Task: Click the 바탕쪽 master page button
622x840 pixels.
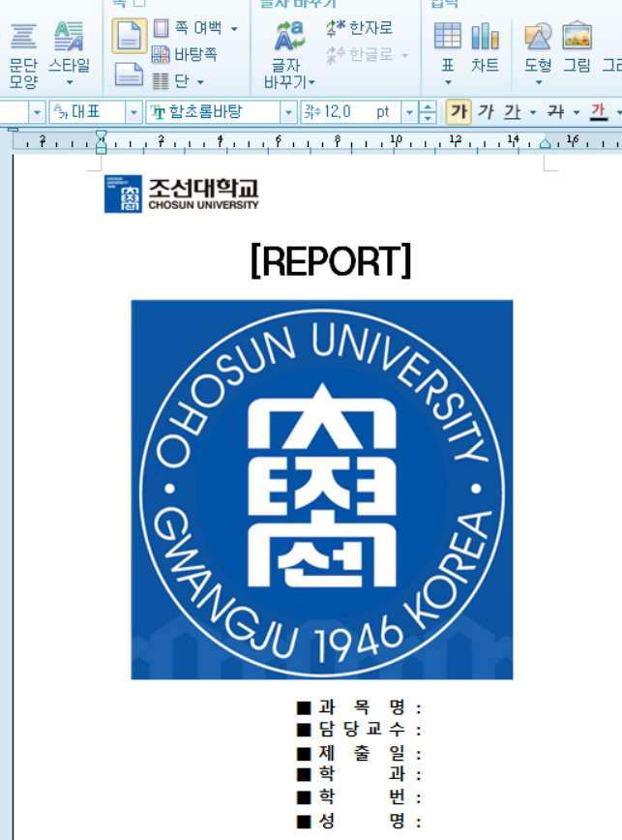Action: tap(185, 54)
